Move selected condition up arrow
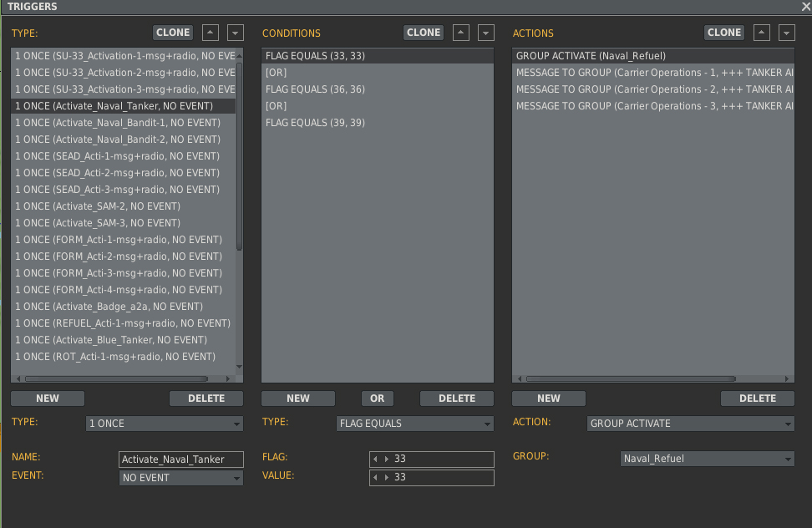 [x=461, y=33]
